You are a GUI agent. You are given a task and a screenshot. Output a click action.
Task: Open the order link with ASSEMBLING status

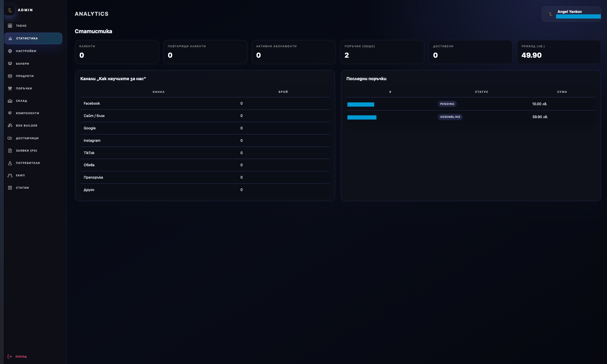click(x=362, y=117)
